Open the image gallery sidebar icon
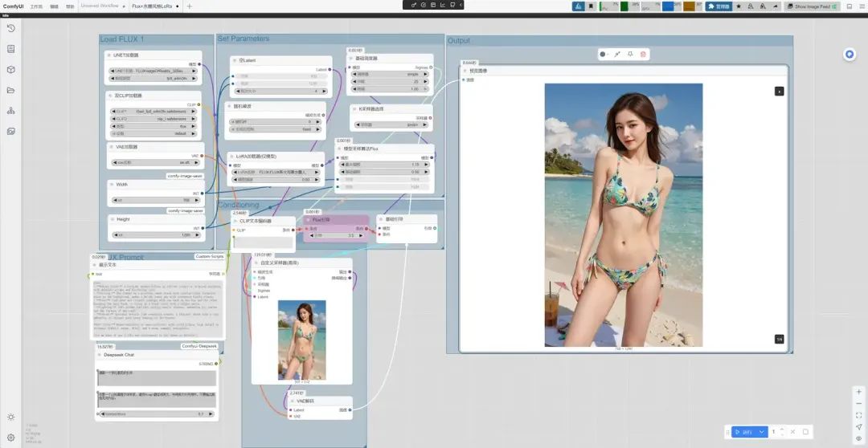 click(10, 131)
